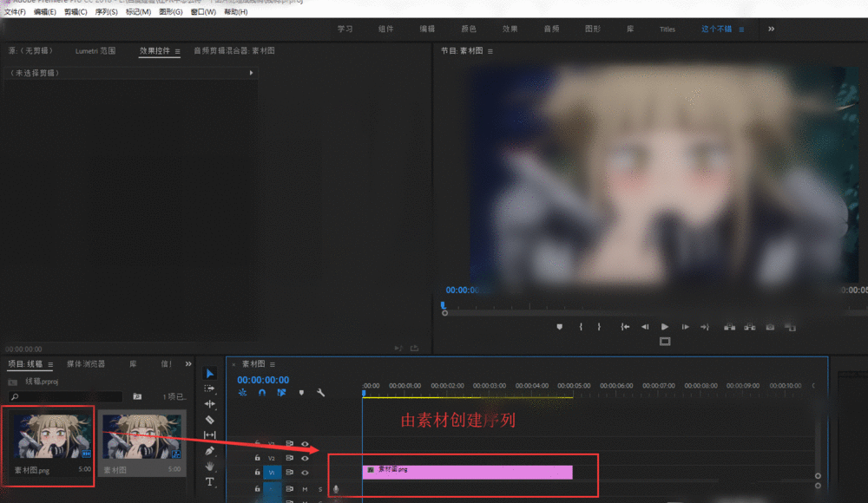This screenshot has height=503, width=868.
Task: Expand the workspace overflow chevron
Action: (771, 29)
